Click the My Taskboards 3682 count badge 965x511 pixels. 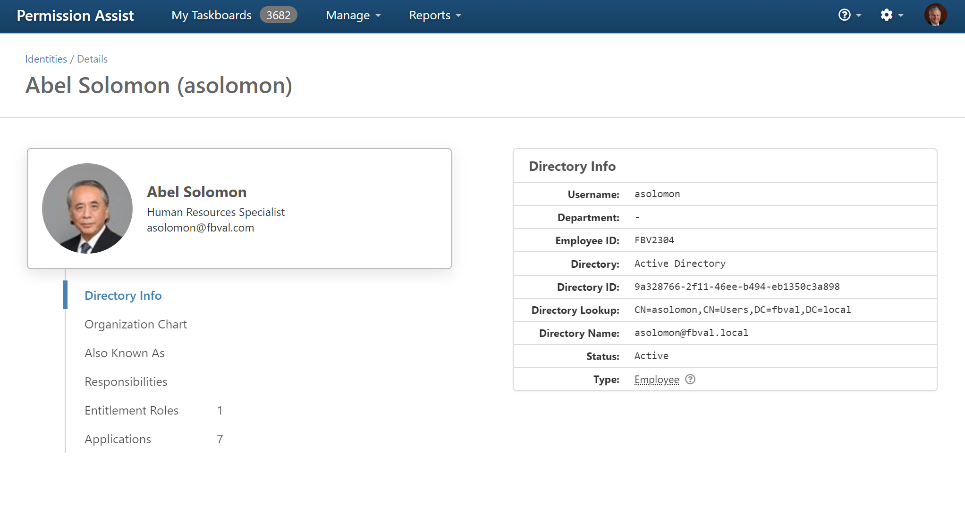pos(278,16)
